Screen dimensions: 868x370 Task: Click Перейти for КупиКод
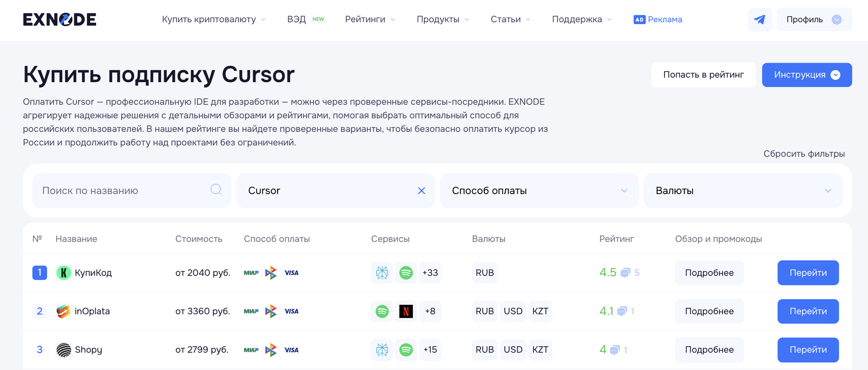[808, 273]
